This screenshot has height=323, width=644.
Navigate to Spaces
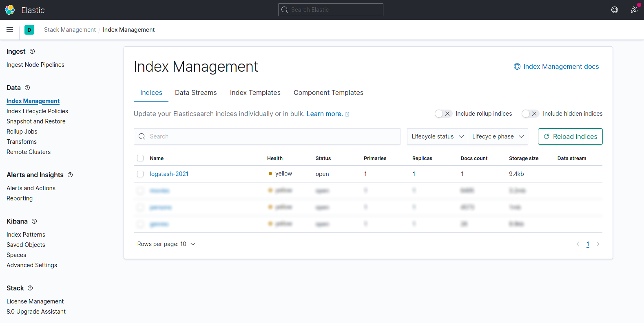(x=16, y=255)
